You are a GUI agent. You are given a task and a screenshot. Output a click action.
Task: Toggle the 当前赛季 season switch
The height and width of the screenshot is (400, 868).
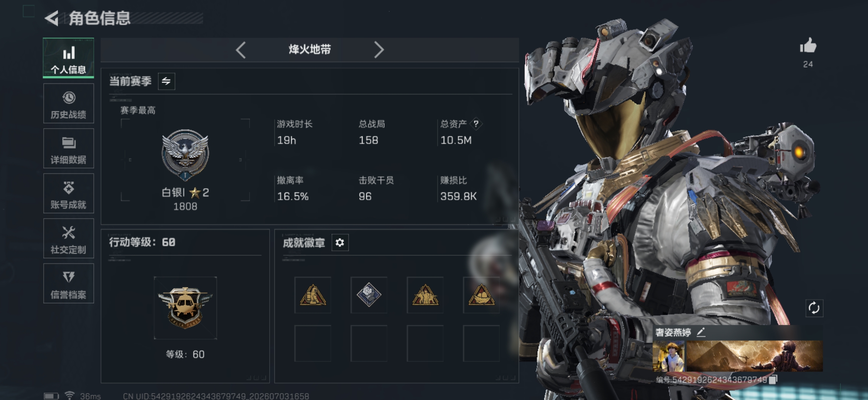pos(166,81)
